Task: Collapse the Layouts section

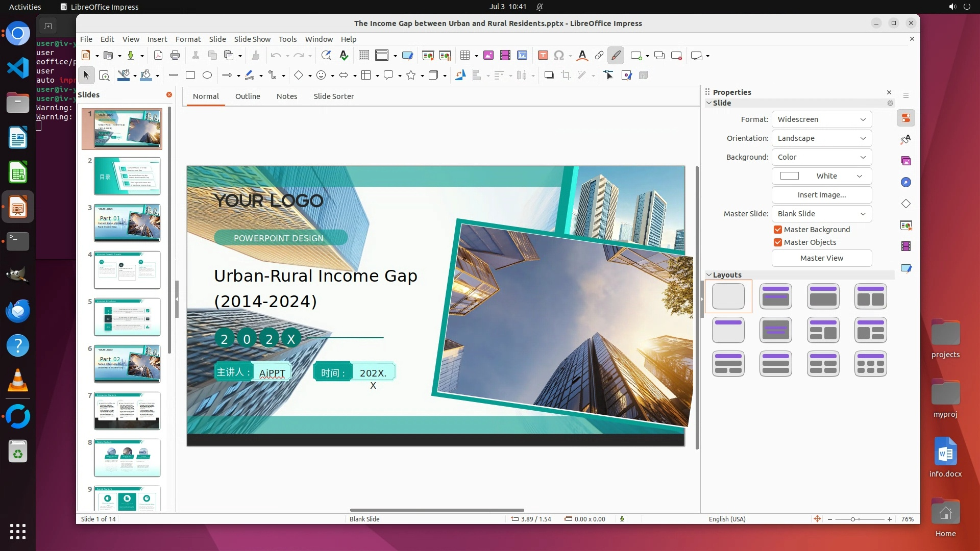Action: pos(709,275)
